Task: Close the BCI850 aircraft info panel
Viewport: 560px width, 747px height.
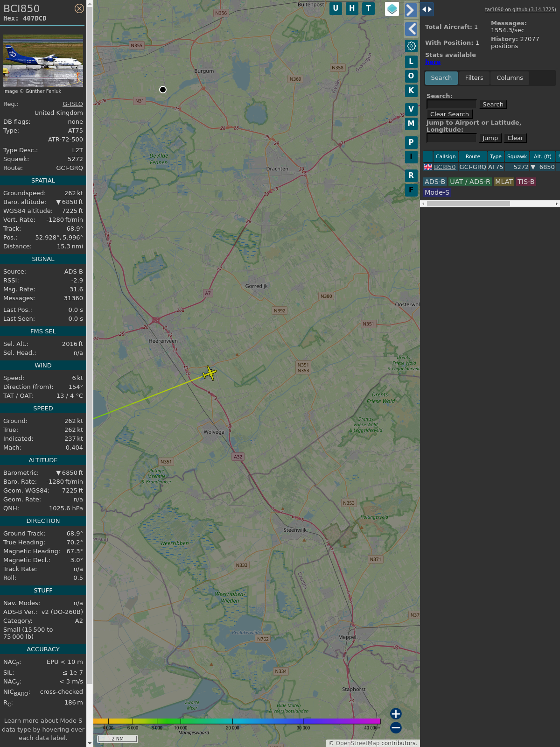Action: pos(79,8)
